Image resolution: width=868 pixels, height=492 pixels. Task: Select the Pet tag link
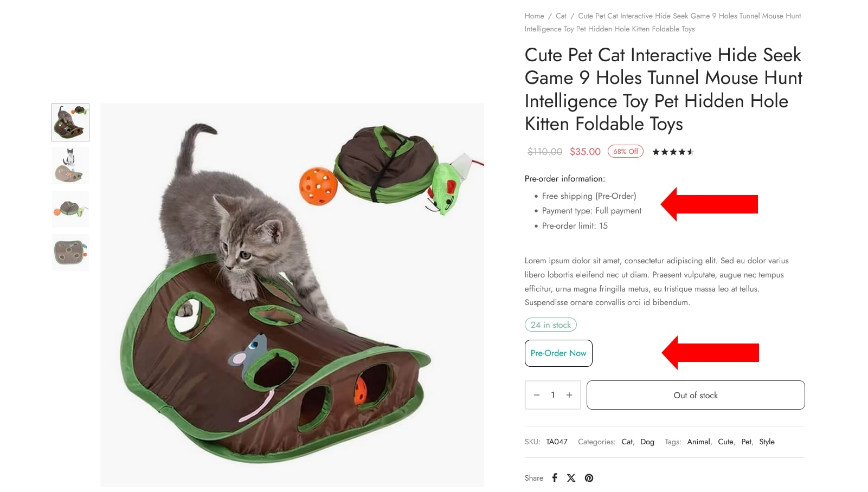(747, 442)
